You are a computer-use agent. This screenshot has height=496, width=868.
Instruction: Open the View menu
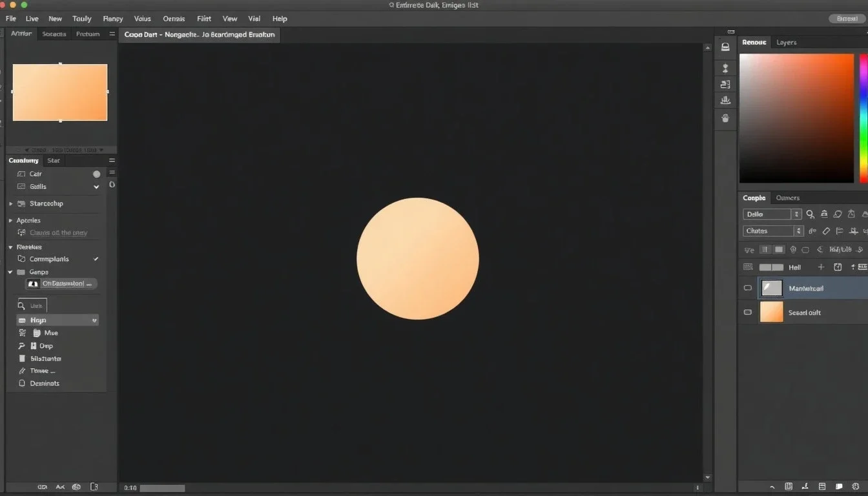click(x=229, y=19)
